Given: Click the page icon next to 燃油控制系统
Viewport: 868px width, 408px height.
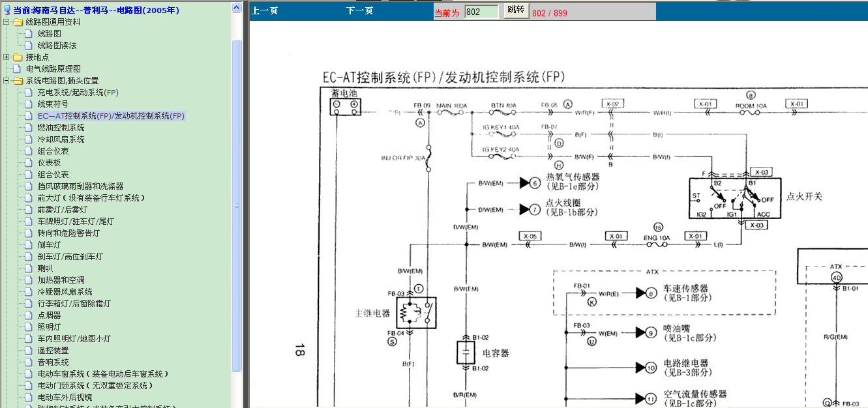Looking at the screenshot, I should [29, 128].
